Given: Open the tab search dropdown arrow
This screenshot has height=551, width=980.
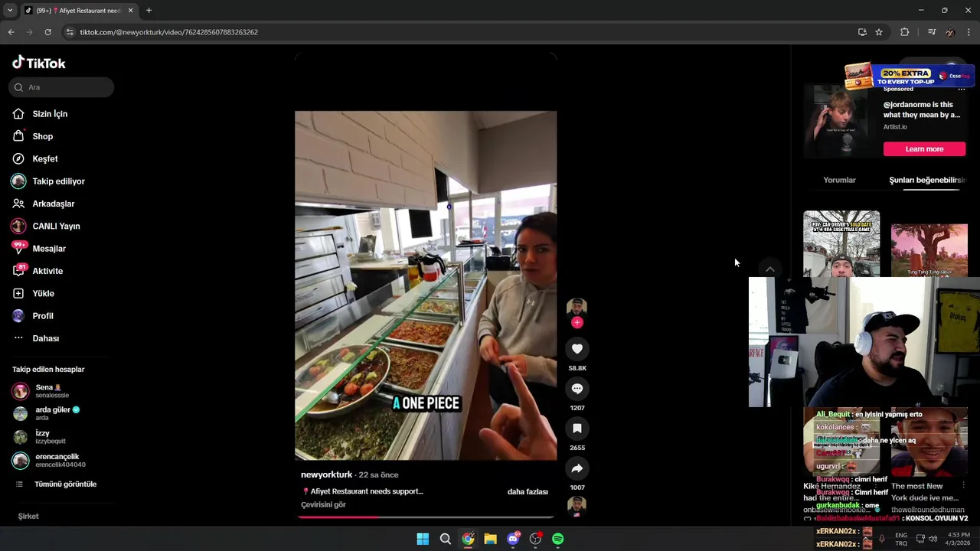Looking at the screenshot, I should 9,11.
